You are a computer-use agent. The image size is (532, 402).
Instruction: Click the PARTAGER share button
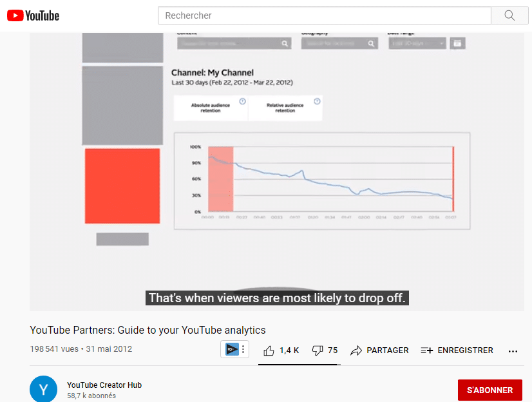point(379,350)
